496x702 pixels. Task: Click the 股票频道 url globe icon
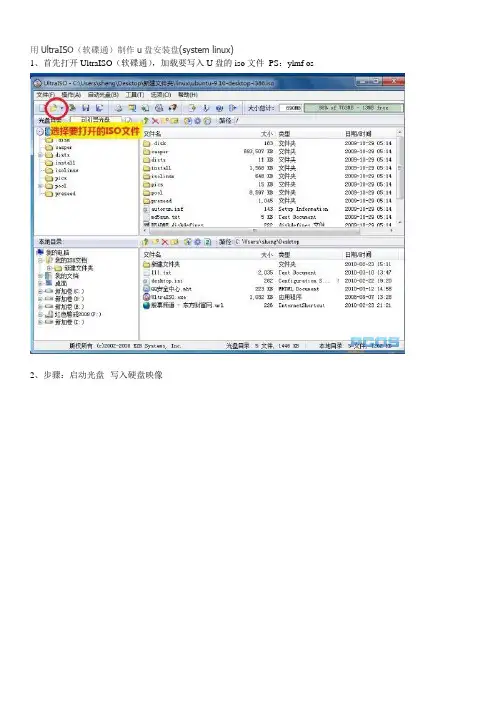point(146,305)
